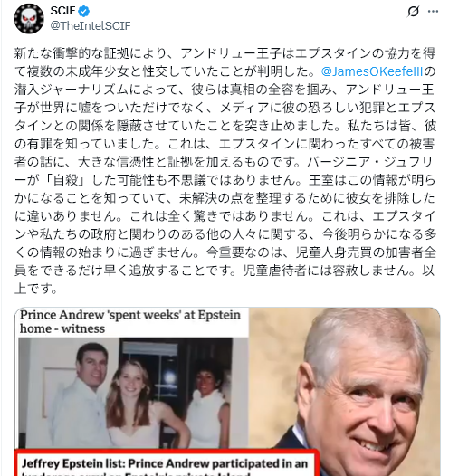Screen dimensions: 449x476
Task: Click the blue verified checkmark badge
Action: point(84,11)
